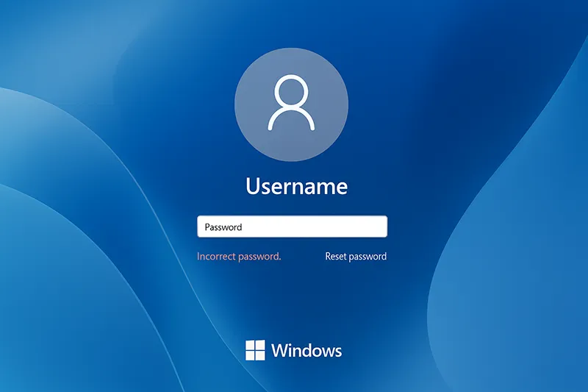Click the 'Windows' wordmark text
This screenshot has height=392, width=588.
[306, 350]
